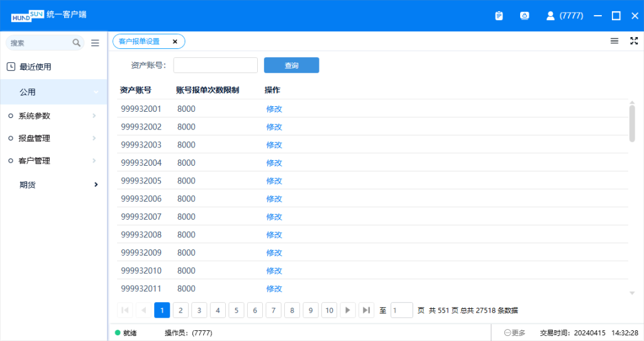
Task: Close the 客户报单设置 tab
Action: pos(175,41)
